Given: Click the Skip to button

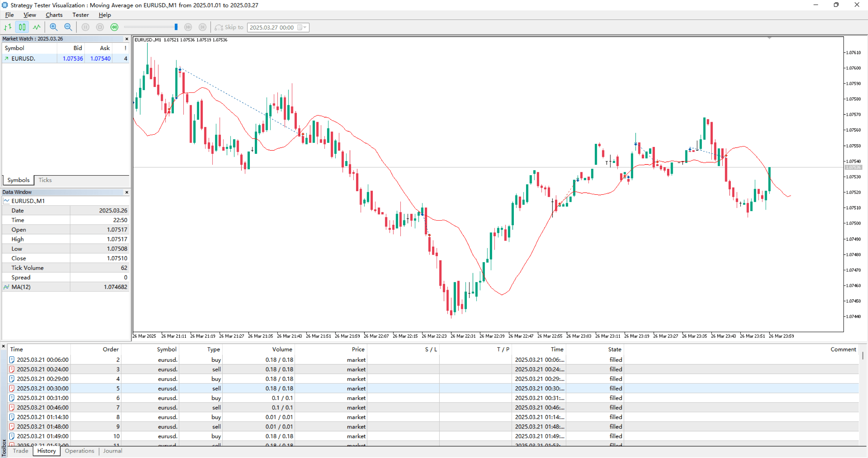Looking at the screenshot, I should coord(229,27).
